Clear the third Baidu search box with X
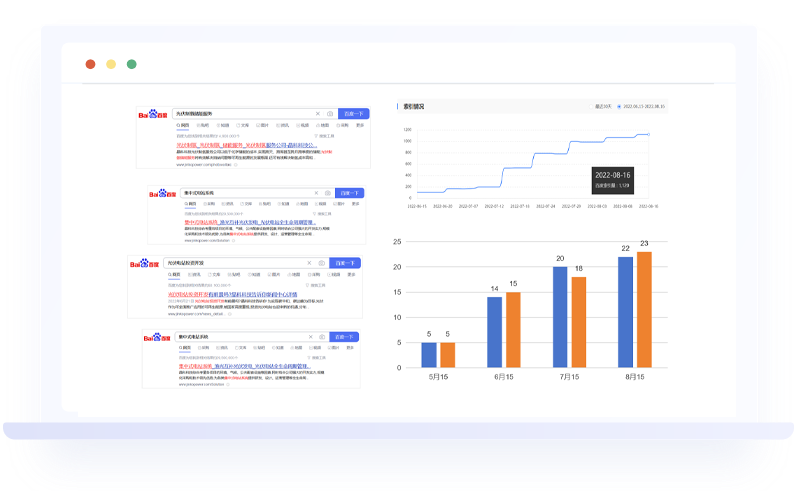The height and width of the screenshot is (491, 794). click(x=307, y=263)
